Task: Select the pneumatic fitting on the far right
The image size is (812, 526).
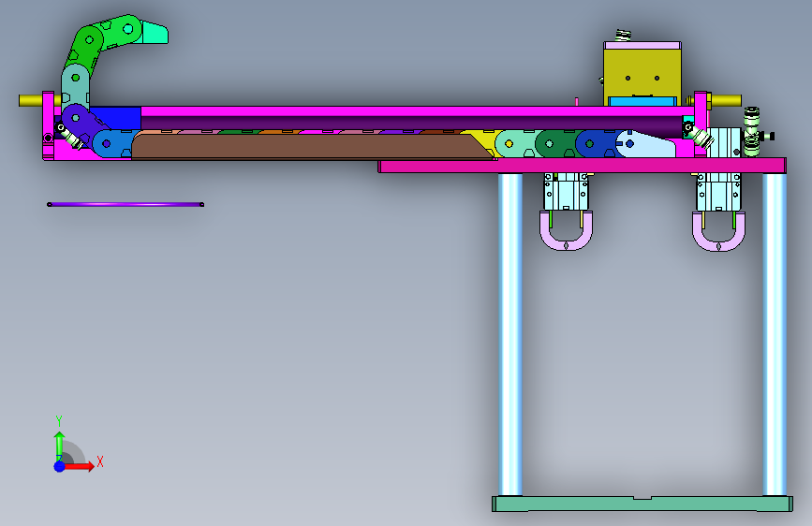Action: (754, 132)
